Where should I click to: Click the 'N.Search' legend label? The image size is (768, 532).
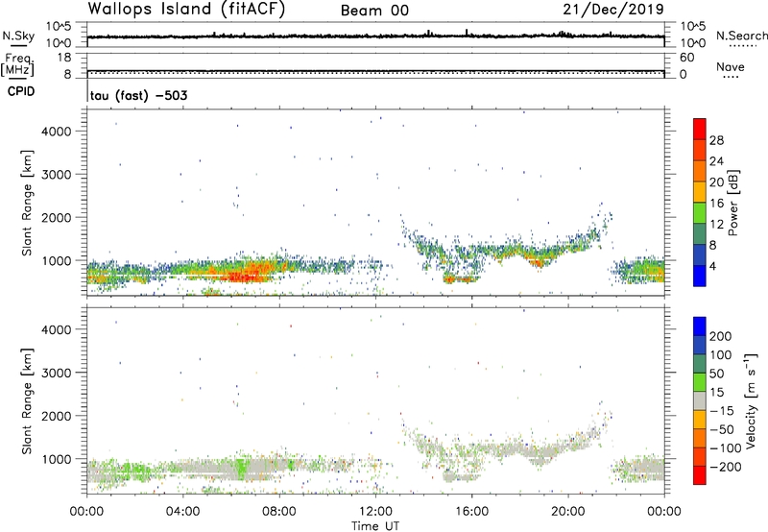[741, 36]
